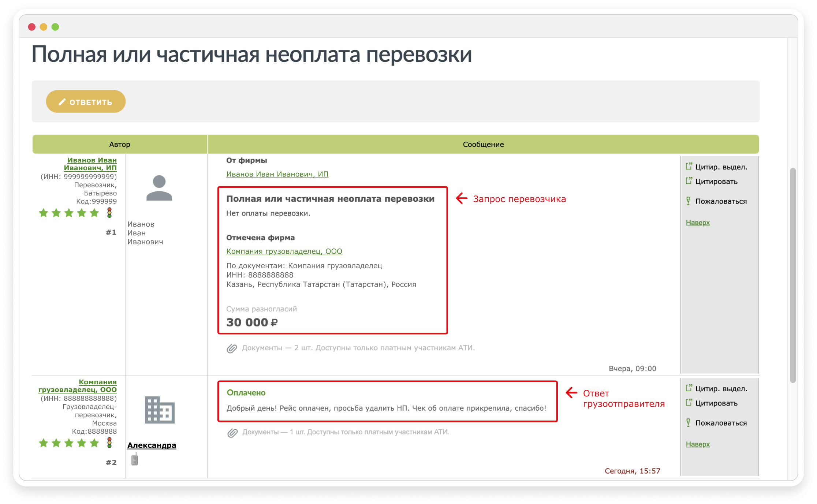Open the author link Иванов Иван Иванович, ИП
817x504 pixels.
pos(90,164)
